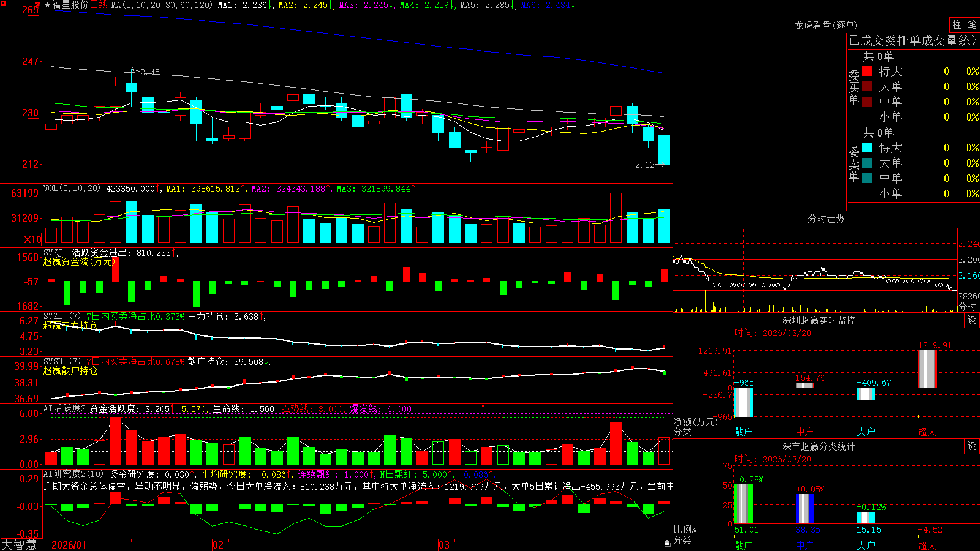Click the VOL(5,10,20) indicator label
Screen dimensions: 980x551
[x=72, y=188]
